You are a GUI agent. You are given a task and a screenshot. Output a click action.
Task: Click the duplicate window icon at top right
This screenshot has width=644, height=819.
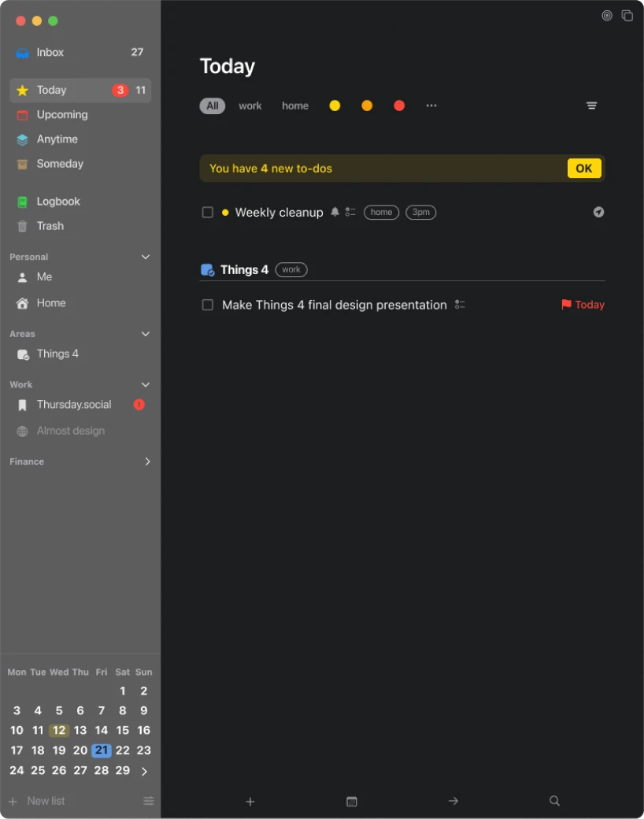click(x=627, y=16)
